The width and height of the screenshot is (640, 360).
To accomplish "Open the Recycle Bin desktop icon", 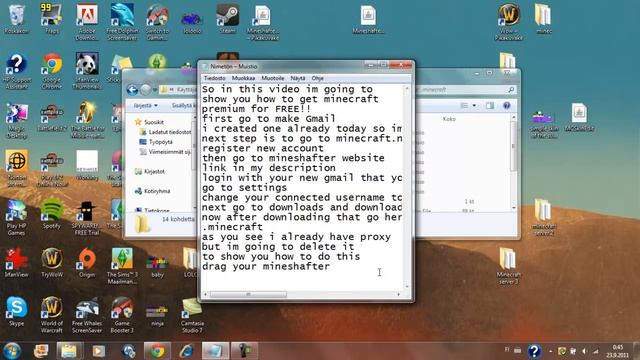I will coord(16,18).
